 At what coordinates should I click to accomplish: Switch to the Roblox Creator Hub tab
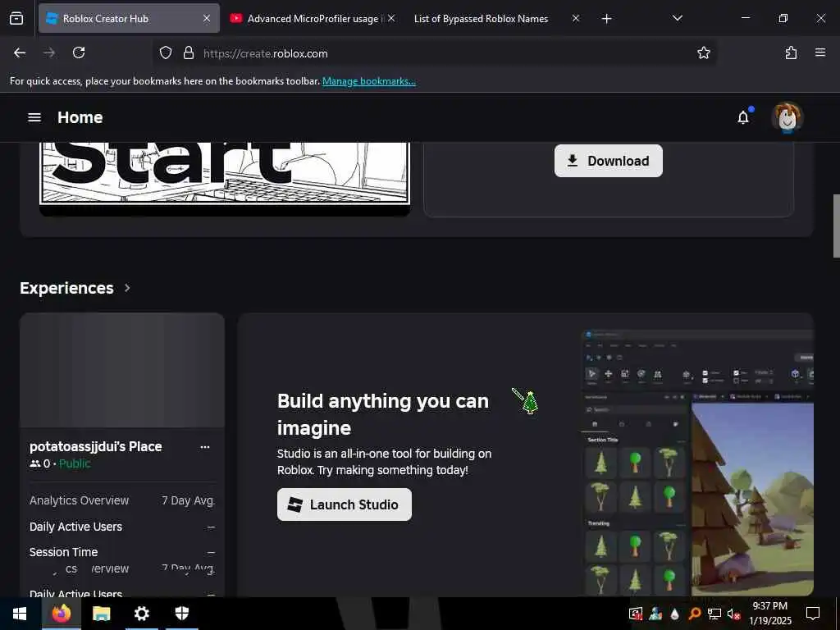[129, 18]
